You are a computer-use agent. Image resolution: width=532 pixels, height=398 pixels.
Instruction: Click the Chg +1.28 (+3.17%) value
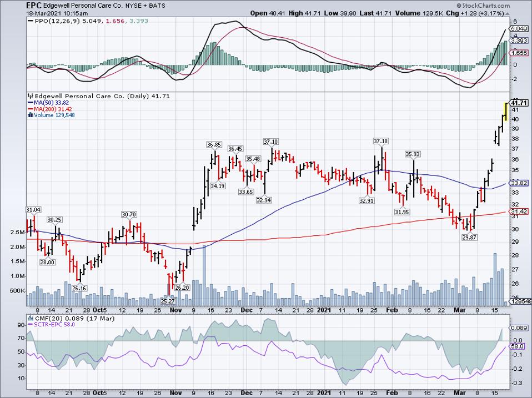pos(475,13)
